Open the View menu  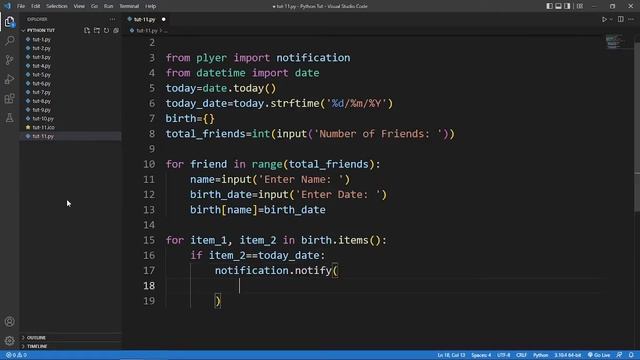79,6
